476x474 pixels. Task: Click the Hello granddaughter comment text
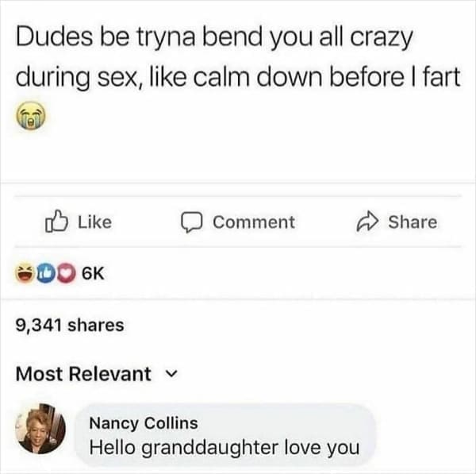225,448
